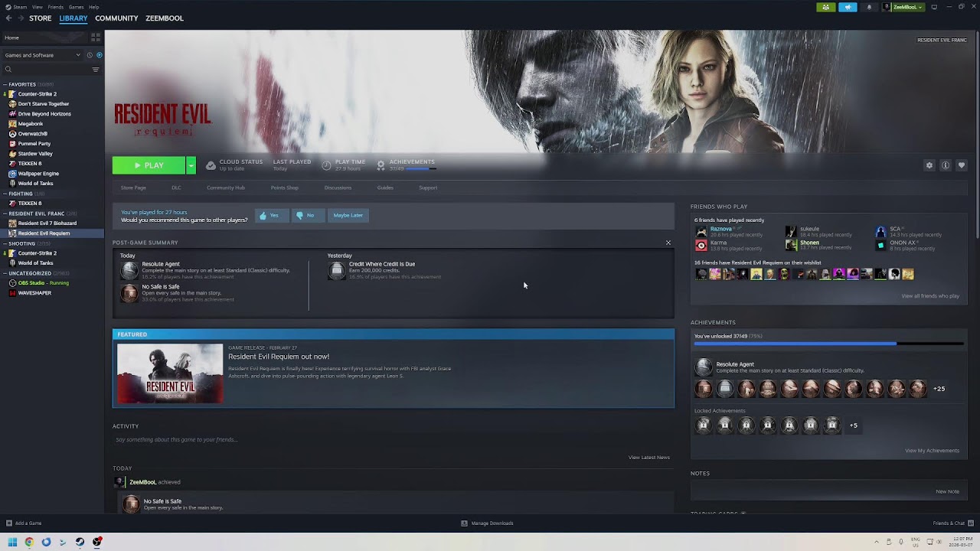The image size is (980, 551).
Task: Open Raznova's friend avatar
Action: [x=701, y=231]
